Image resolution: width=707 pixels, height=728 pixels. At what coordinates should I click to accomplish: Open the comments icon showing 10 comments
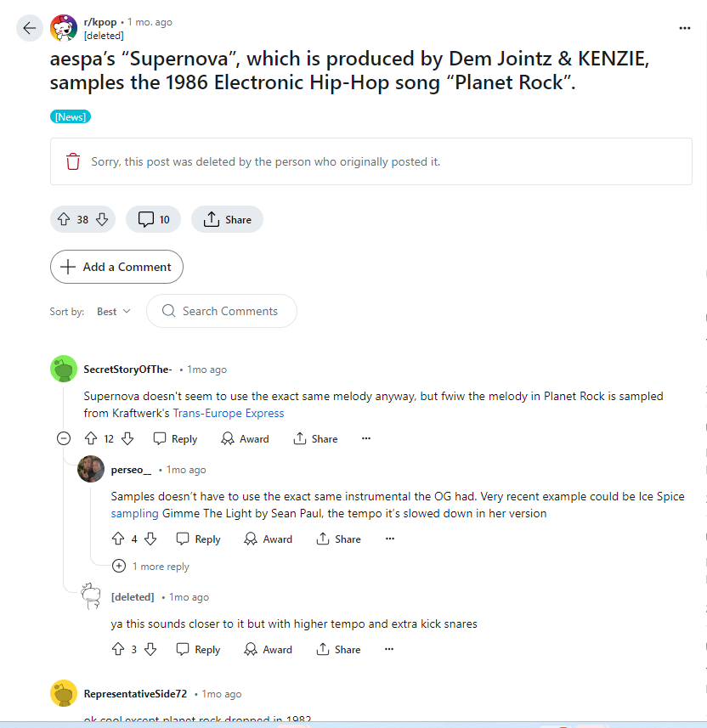[153, 219]
